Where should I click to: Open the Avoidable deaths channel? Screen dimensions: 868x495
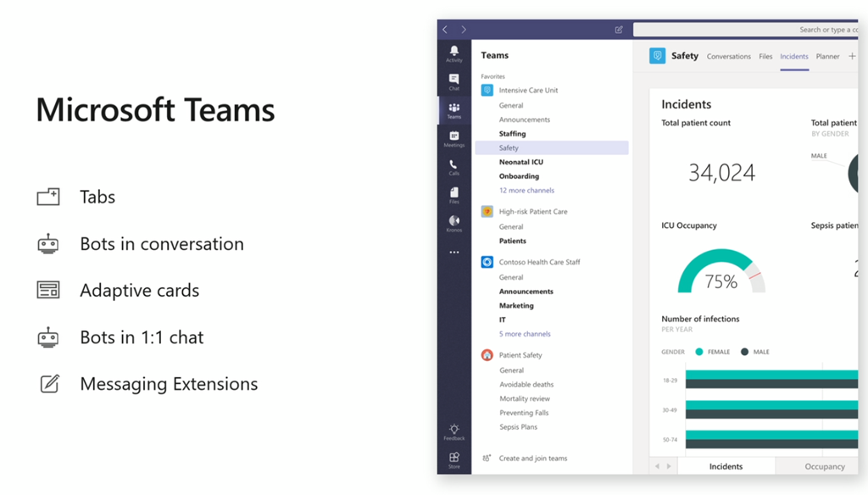tap(526, 384)
